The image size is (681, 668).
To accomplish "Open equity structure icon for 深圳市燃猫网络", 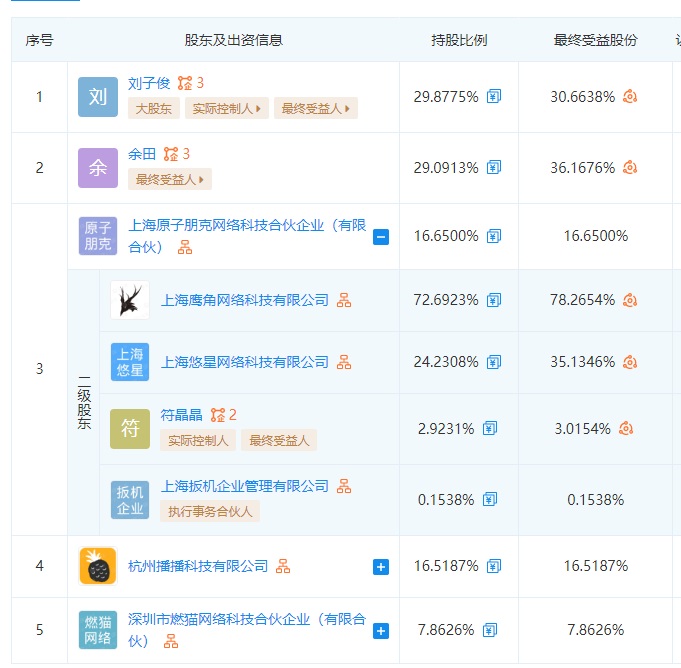I will point(171,641).
